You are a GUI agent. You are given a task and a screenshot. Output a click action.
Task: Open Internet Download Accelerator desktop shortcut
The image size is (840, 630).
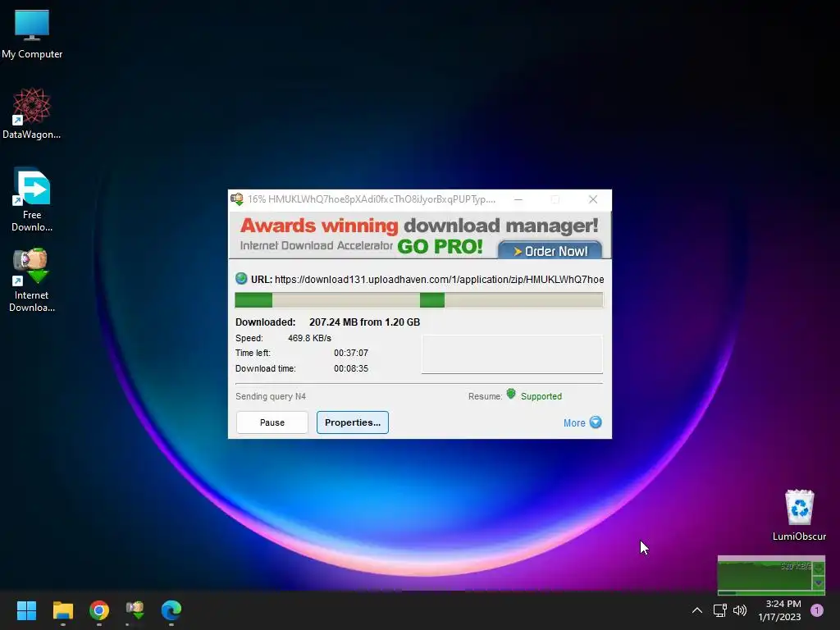[32, 280]
